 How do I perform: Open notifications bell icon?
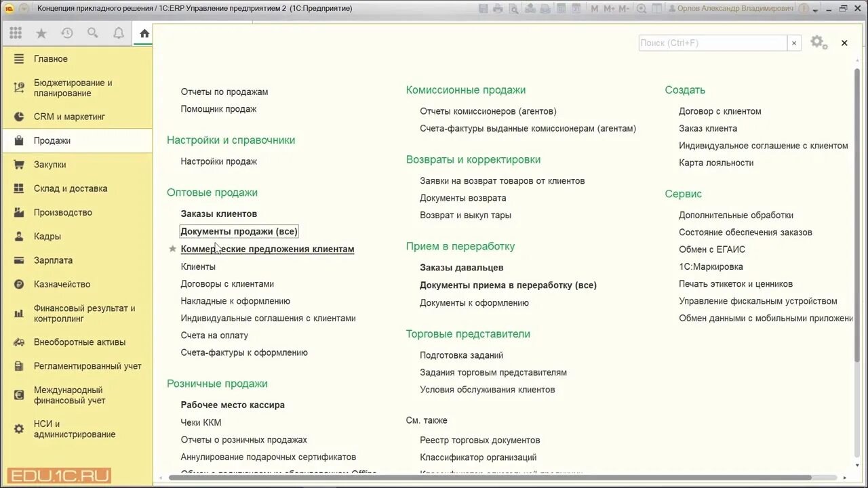pyautogui.click(x=119, y=33)
